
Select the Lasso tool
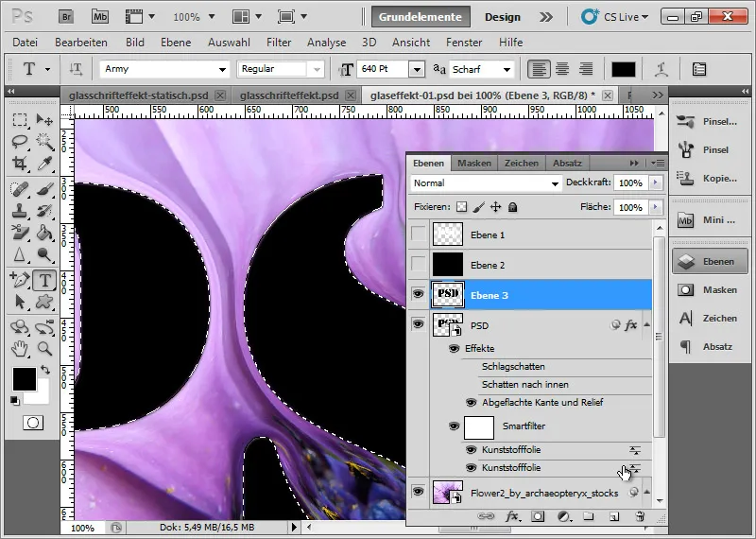pyautogui.click(x=20, y=142)
